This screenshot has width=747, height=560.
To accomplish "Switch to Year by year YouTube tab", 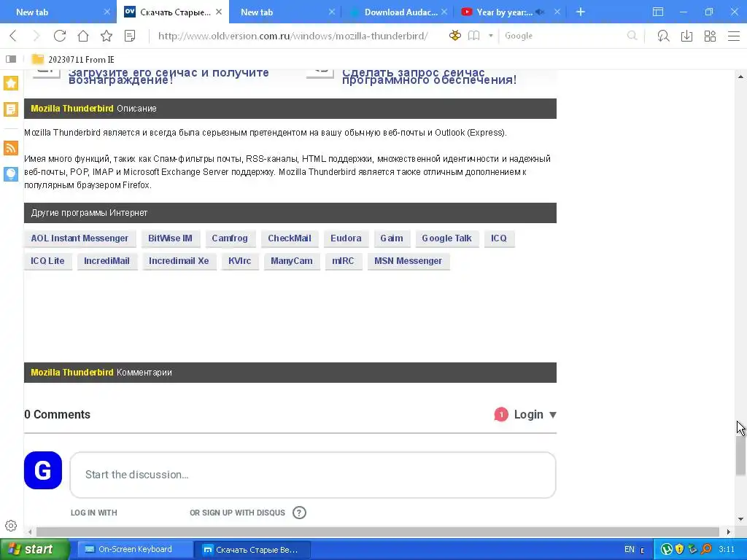I will (505, 12).
